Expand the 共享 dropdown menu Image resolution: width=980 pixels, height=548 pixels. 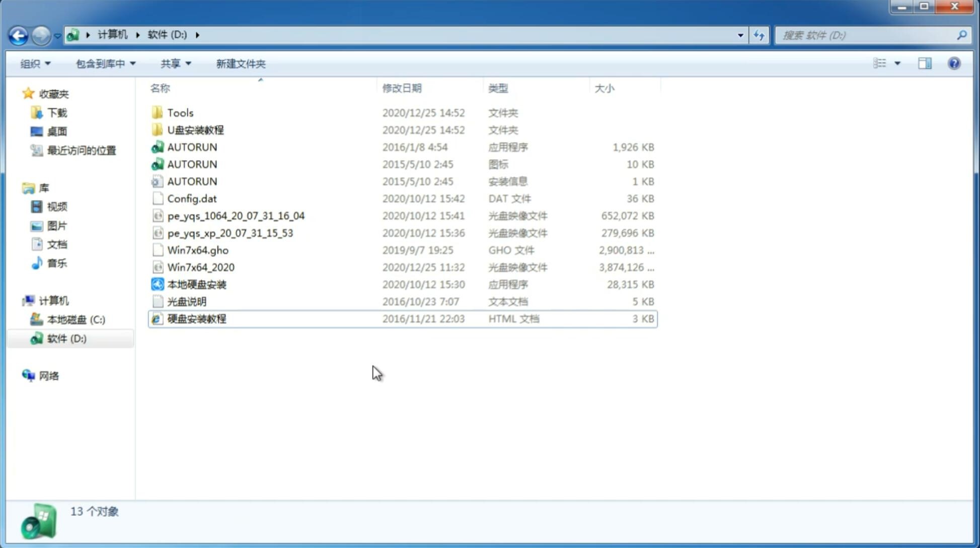click(x=174, y=63)
